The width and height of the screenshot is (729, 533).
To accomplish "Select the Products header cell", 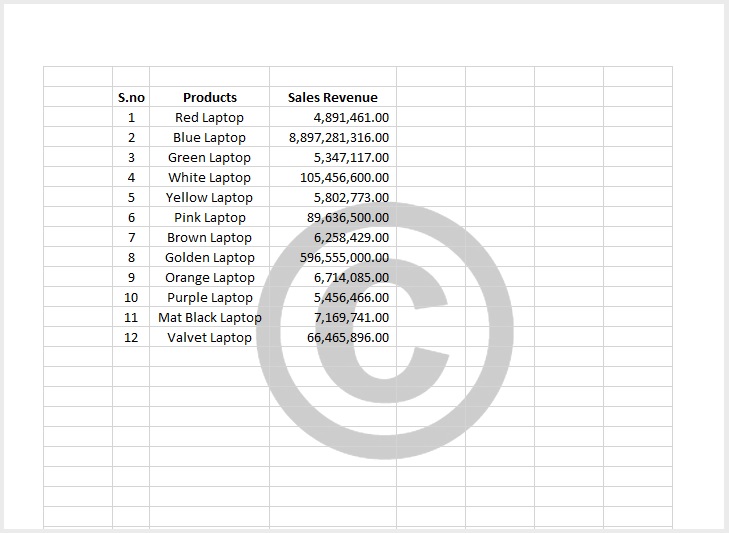I will [210, 97].
